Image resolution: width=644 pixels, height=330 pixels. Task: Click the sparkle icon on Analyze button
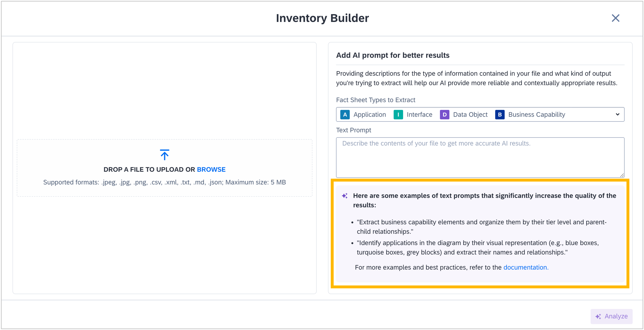click(598, 316)
